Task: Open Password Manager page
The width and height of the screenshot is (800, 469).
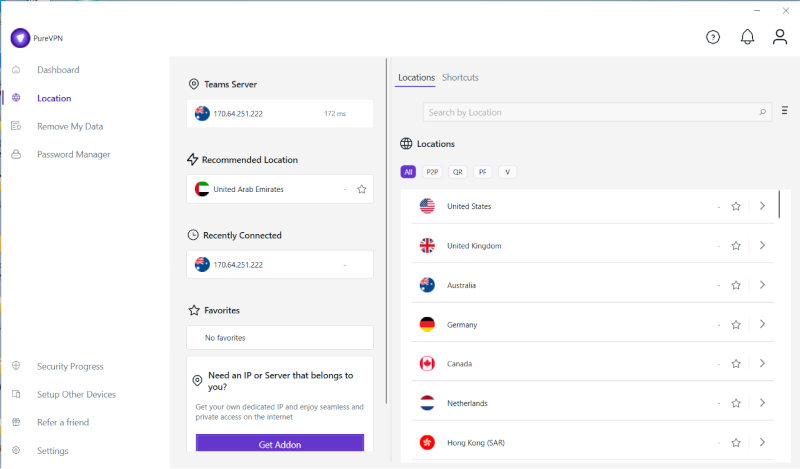Action: (x=73, y=154)
